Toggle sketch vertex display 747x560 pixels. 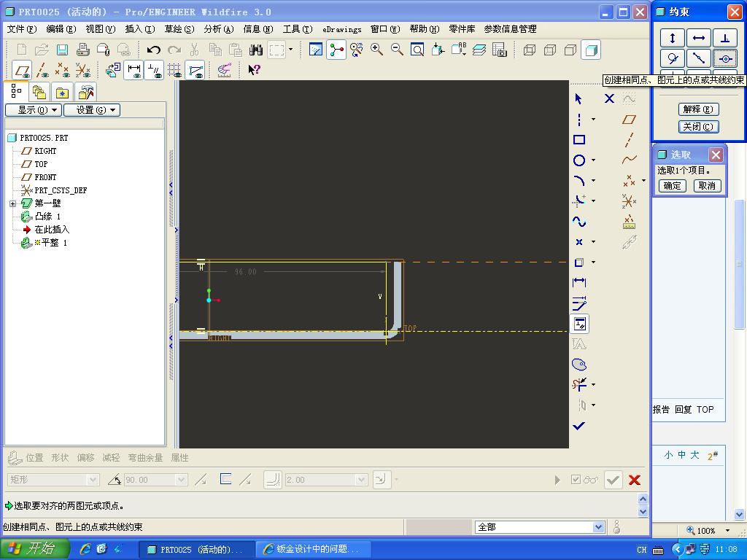[x=195, y=70]
